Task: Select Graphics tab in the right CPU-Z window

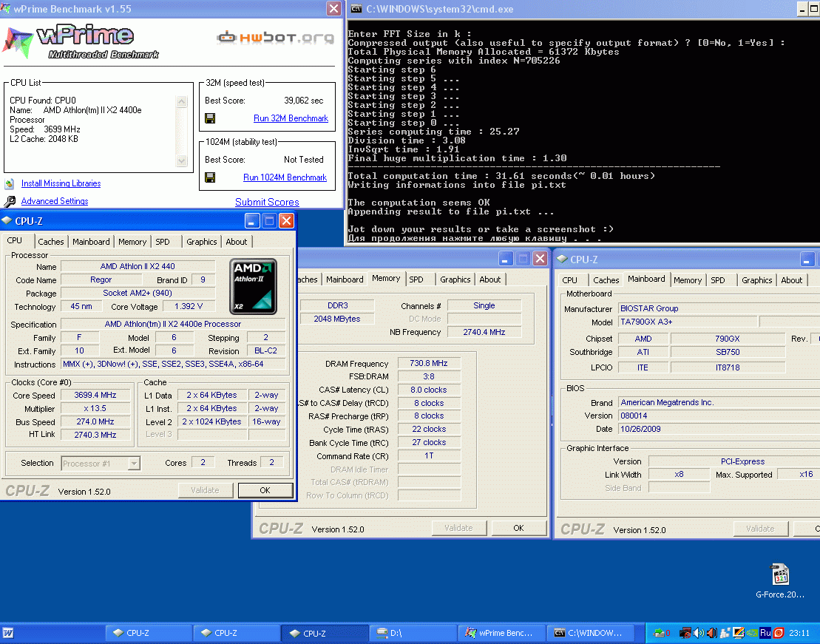Action: [756, 280]
